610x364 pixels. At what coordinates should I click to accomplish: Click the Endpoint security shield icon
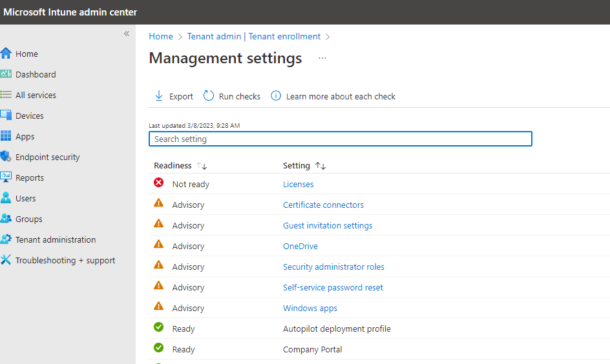tap(6, 157)
